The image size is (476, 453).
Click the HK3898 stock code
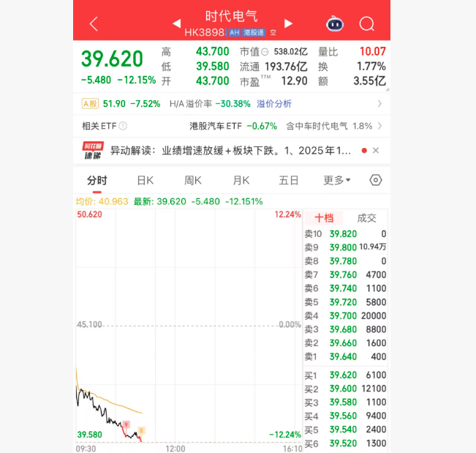204,32
